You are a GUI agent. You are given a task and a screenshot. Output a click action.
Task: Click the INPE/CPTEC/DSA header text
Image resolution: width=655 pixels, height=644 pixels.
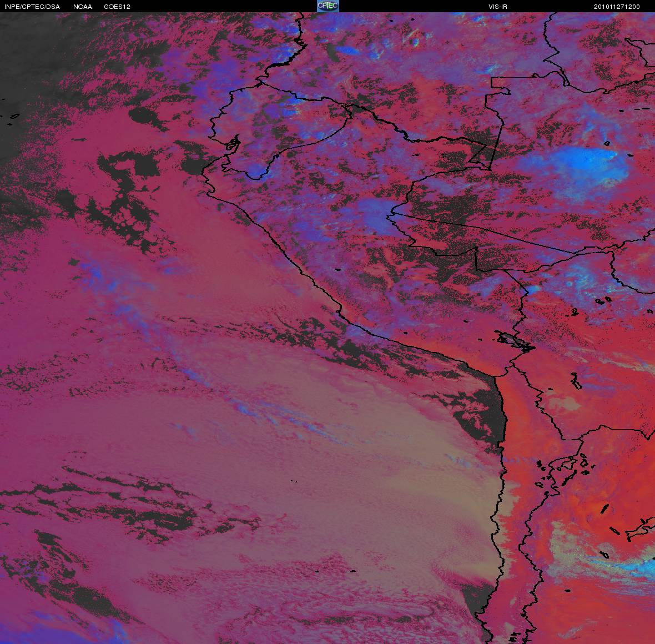pos(32,7)
